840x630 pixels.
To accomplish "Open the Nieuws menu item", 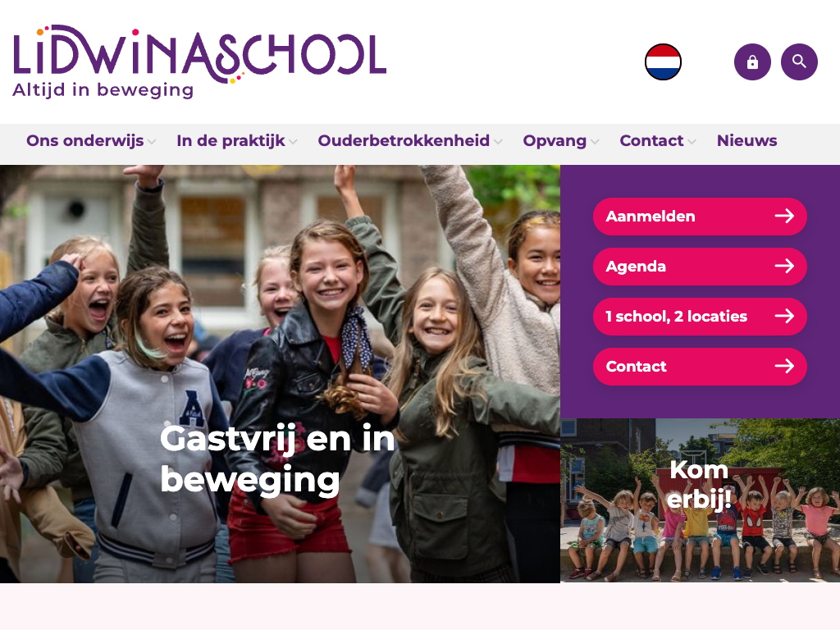I will click(x=746, y=140).
